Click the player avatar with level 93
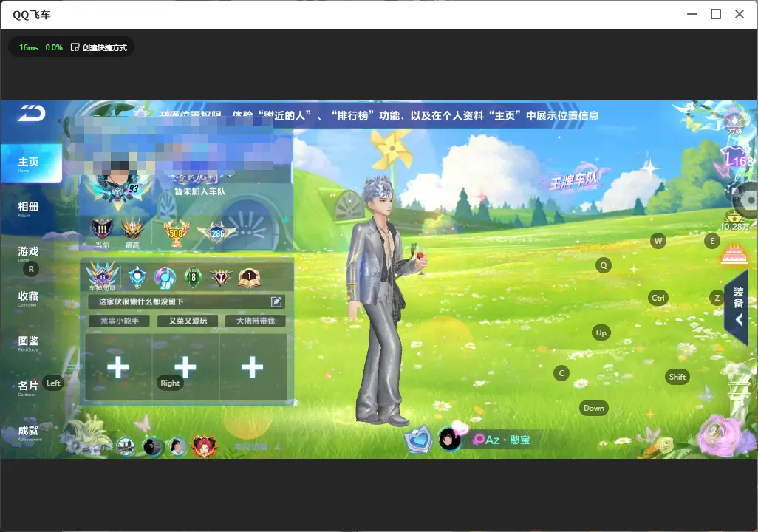 point(118,181)
